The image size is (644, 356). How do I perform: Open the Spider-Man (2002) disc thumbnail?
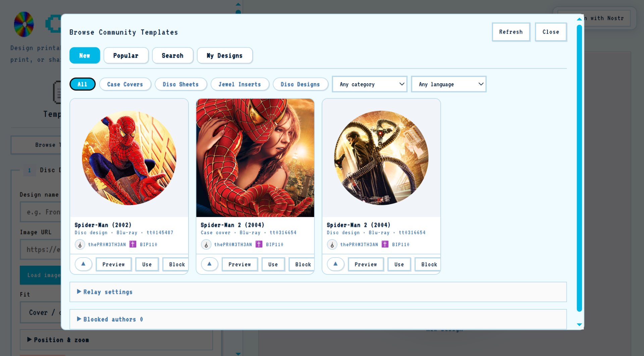[129, 158]
